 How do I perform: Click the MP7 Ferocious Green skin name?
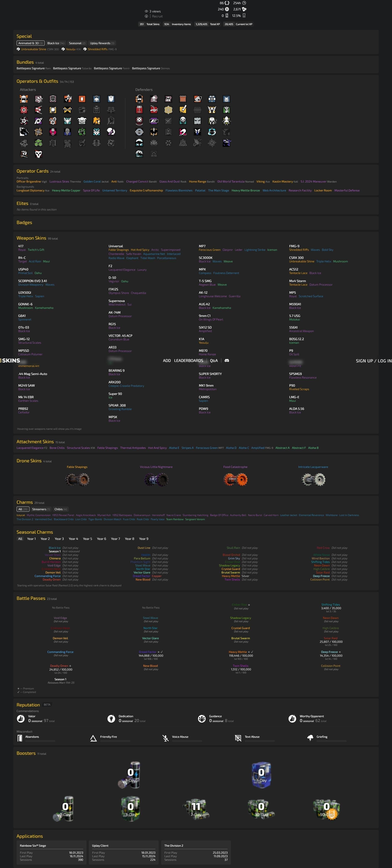(209, 250)
